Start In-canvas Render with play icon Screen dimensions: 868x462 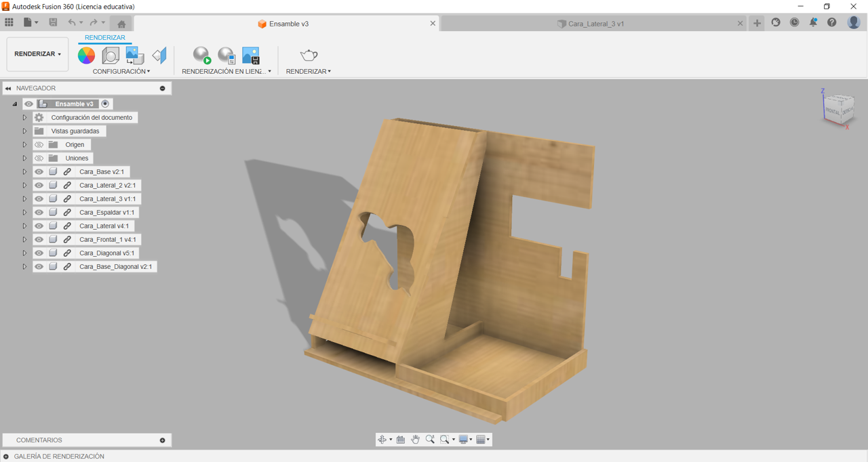pyautogui.click(x=202, y=56)
